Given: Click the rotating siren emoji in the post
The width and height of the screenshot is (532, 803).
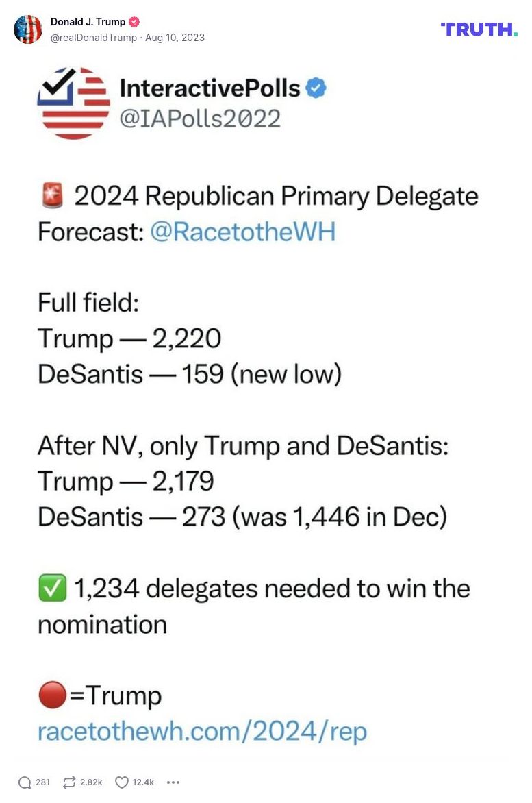Looking at the screenshot, I should coord(51,195).
